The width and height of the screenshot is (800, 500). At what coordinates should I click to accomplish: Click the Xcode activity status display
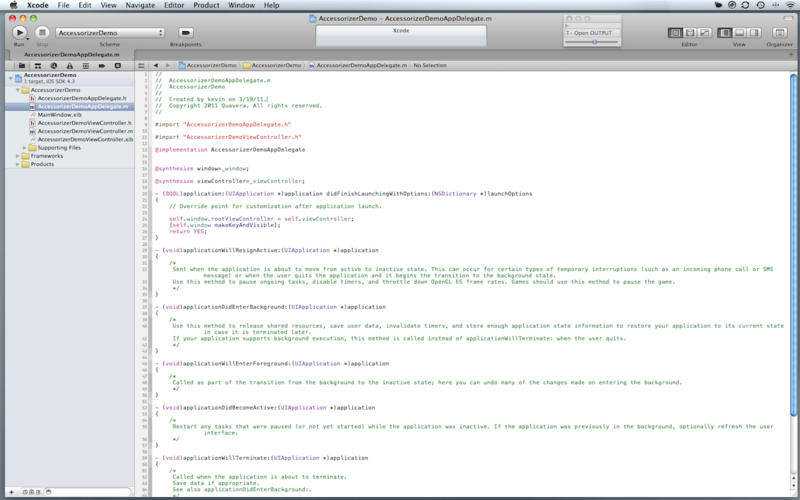pos(401,36)
